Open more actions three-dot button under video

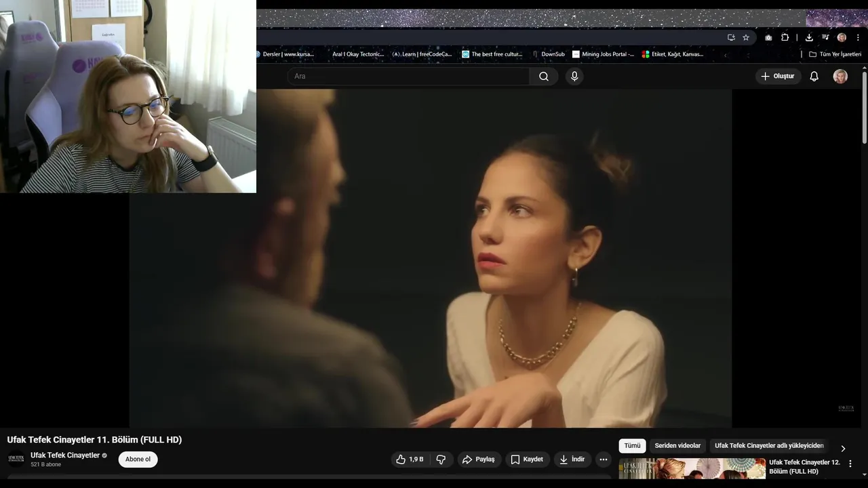click(x=604, y=460)
